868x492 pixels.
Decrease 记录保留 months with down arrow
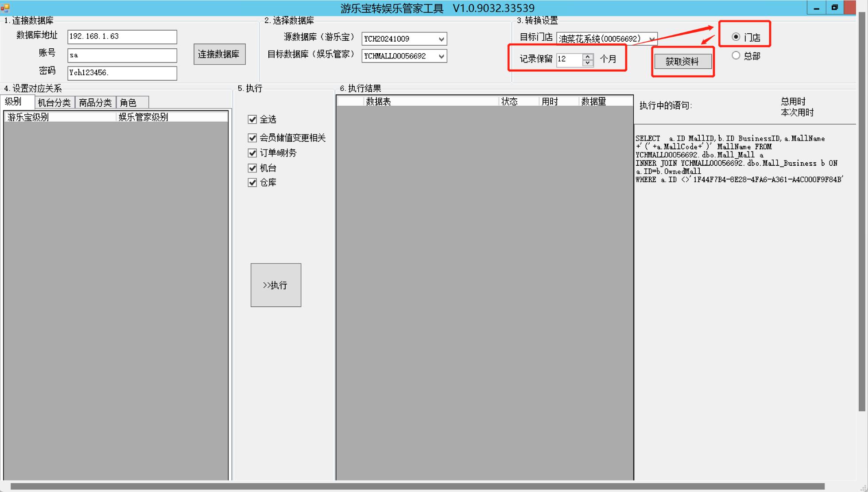588,62
